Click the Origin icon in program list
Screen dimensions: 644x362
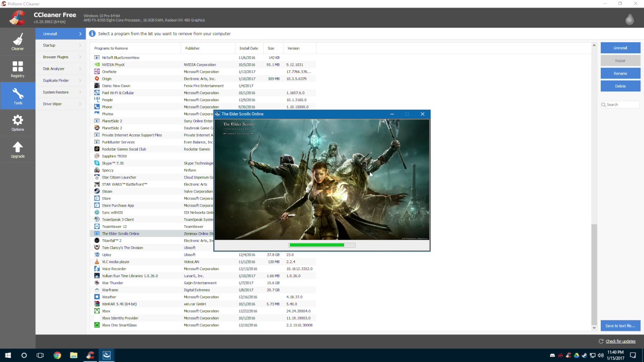97,78
